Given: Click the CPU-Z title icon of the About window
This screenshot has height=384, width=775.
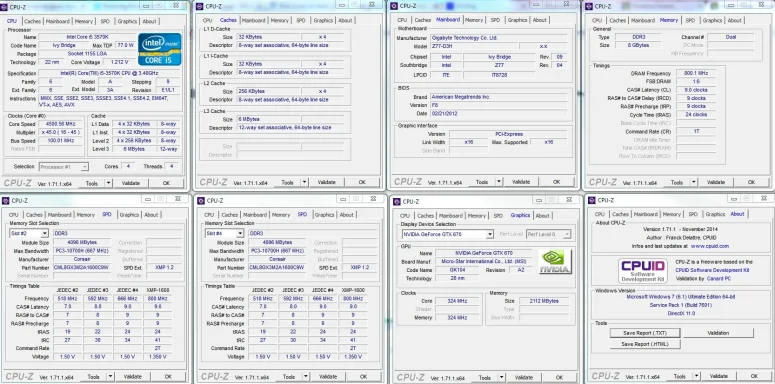Looking at the screenshot, I should (592, 200).
